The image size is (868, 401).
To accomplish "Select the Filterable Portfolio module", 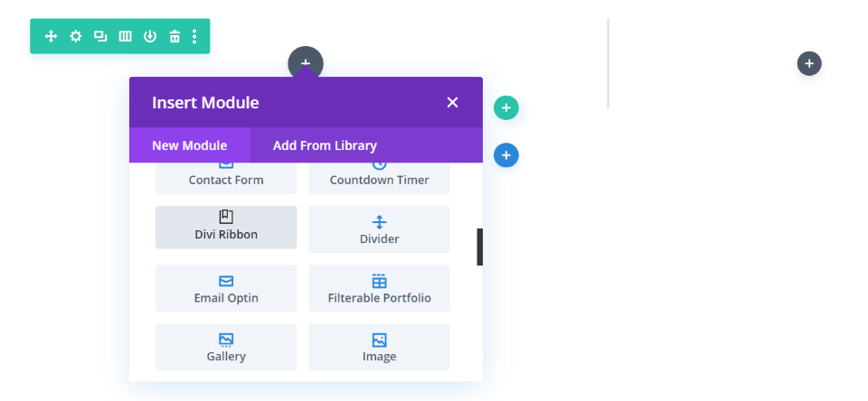I will pos(379,288).
